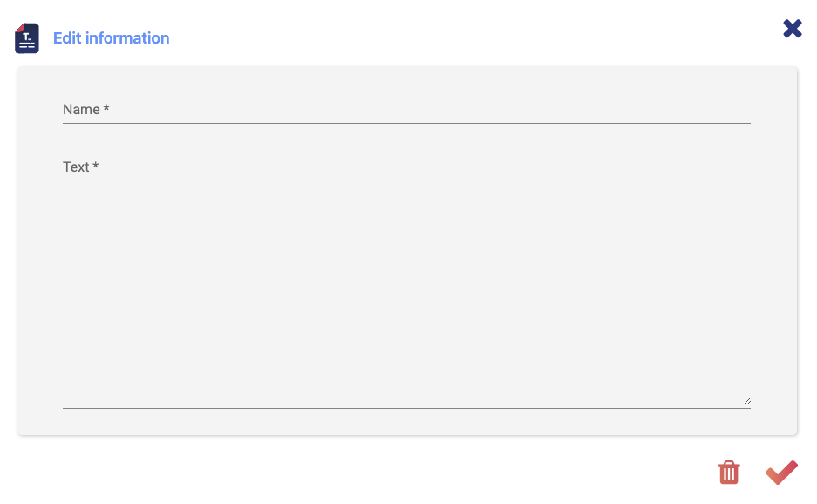Close the dialog with the blue X
The image size is (817, 504).
(x=792, y=29)
